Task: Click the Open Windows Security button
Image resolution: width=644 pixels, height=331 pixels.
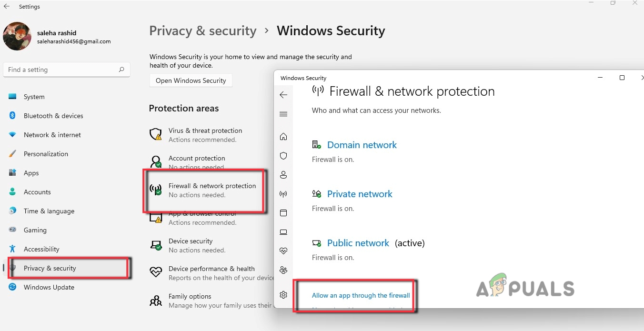Action: [x=191, y=80]
